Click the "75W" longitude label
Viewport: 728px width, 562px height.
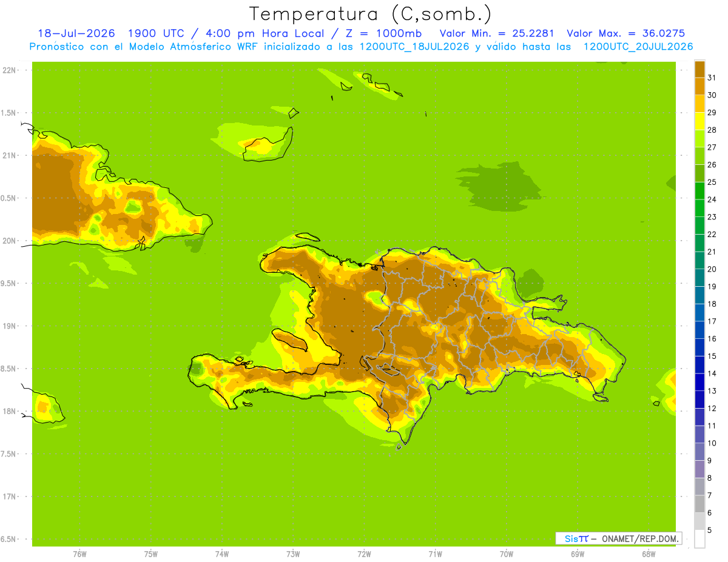tap(150, 554)
